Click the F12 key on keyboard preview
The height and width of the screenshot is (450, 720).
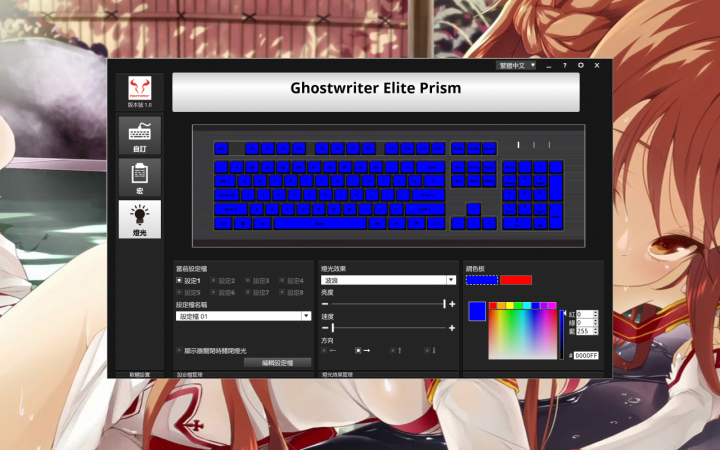[439, 148]
